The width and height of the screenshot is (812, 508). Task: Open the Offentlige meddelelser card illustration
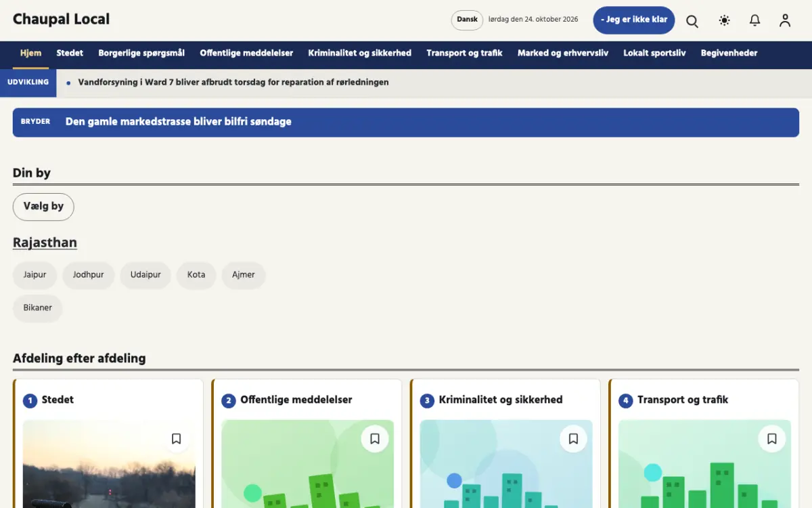(x=308, y=464)
